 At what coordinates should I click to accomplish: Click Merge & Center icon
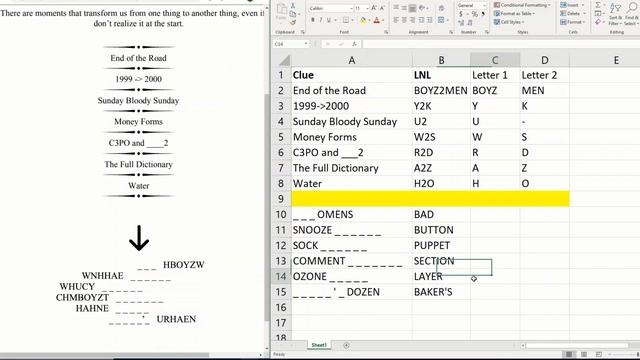click(442, 20)
